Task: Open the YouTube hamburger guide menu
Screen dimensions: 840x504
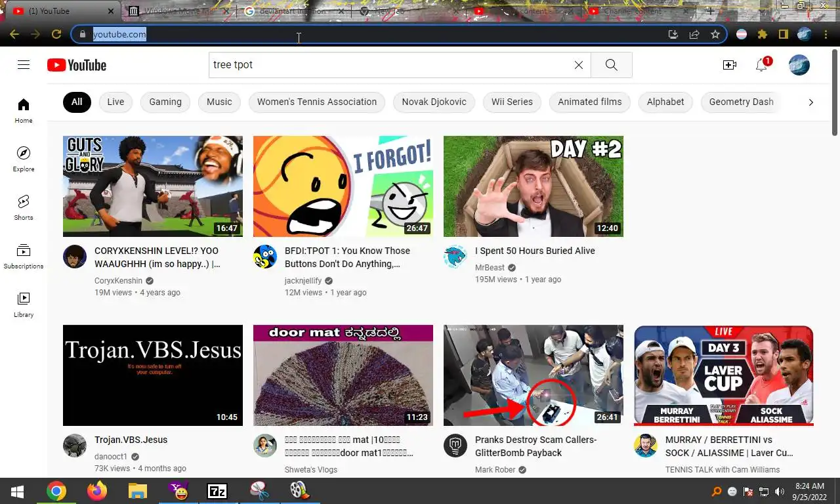Action: tap(24, 64)
